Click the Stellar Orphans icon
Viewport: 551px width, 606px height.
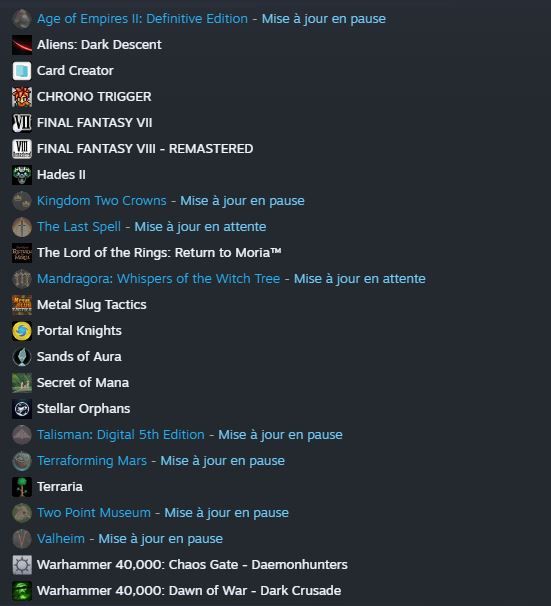point(22,409)
